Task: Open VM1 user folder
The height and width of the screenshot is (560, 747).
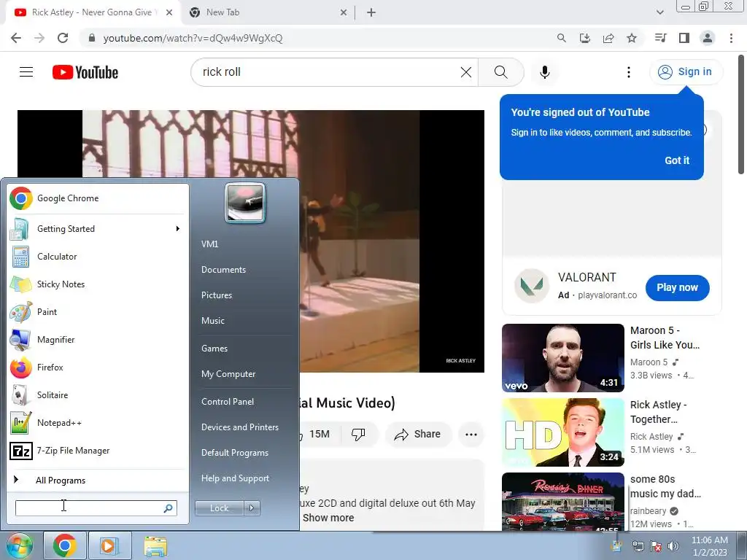Action: (209, 244)
